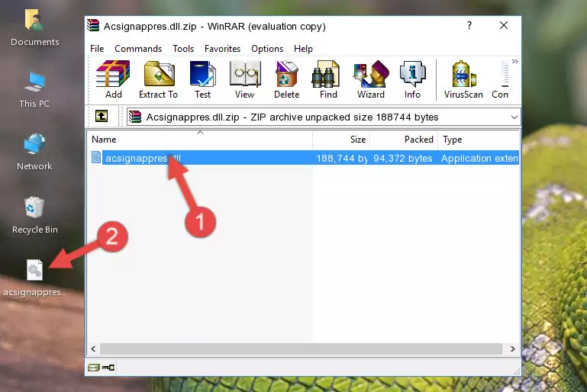Open the View file tool

pyautogui.click(x=244, y=79)
